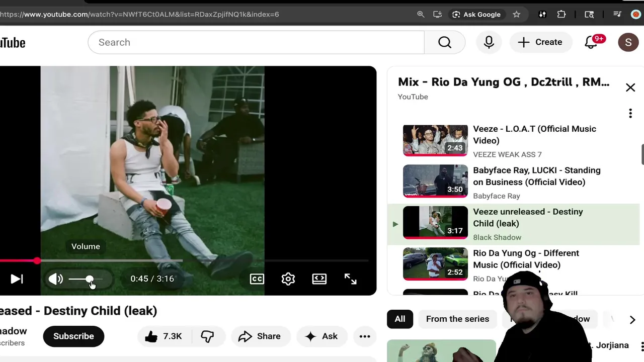The width and height of the screenshot is (644, 362).
Task: Open Babyface Ray, LUCKI - Standing on Business title
Action: click(536, 176)
